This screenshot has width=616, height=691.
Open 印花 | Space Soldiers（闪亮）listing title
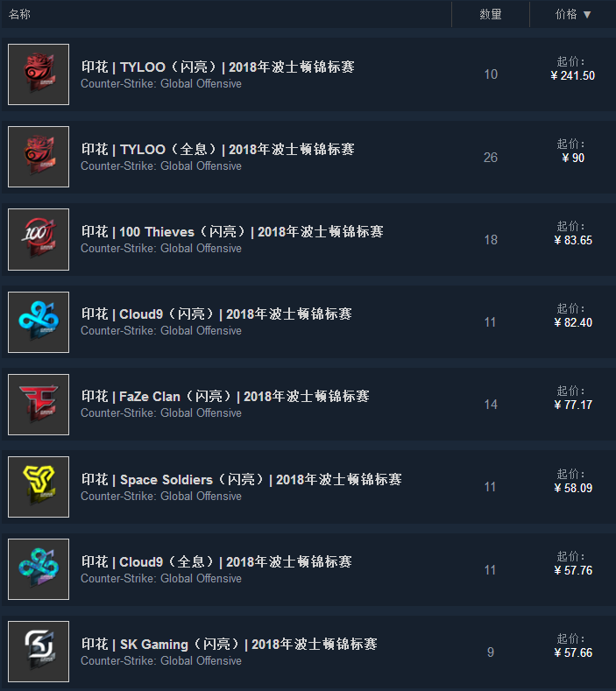click(x=241, y=479)
